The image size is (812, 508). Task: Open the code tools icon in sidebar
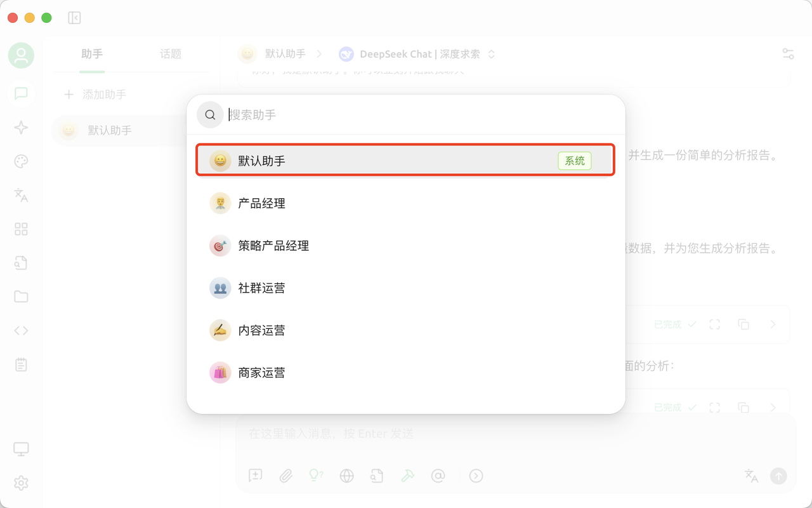pyautogui.click(x=21, y=330)
